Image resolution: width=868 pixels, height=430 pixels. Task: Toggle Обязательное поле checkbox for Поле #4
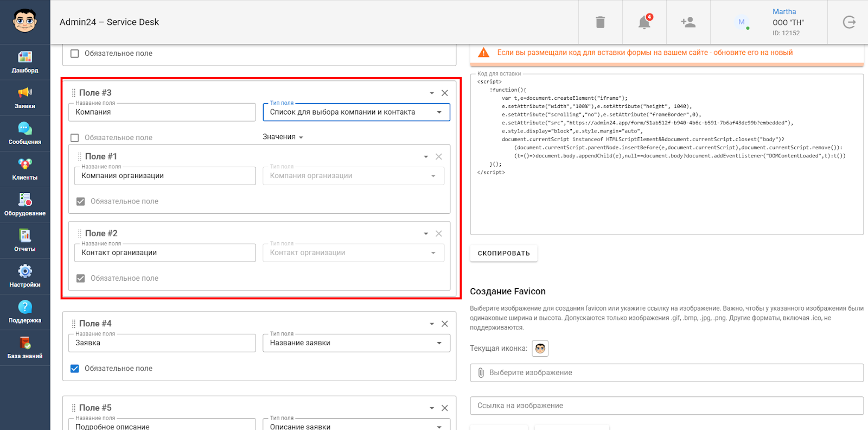click(x=75, y=369)
